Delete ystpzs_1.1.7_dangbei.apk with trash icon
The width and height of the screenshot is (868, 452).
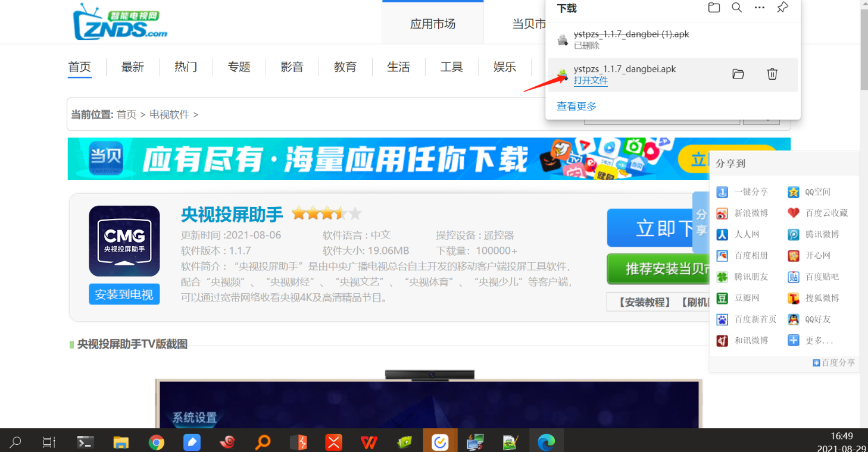(x=772, y=74)
